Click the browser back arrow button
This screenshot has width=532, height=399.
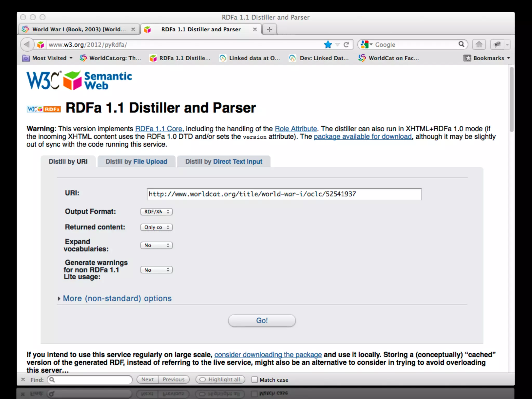(x=27, y=44)
